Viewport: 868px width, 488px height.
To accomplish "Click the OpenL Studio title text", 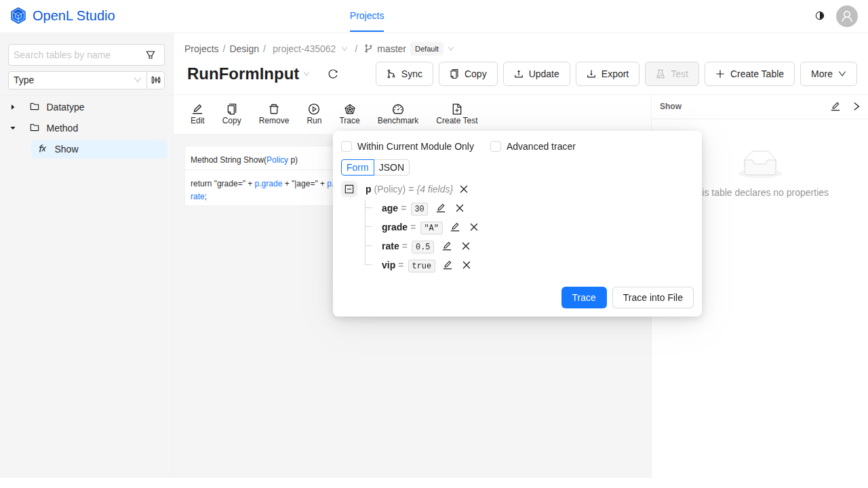I will point(74,16).
